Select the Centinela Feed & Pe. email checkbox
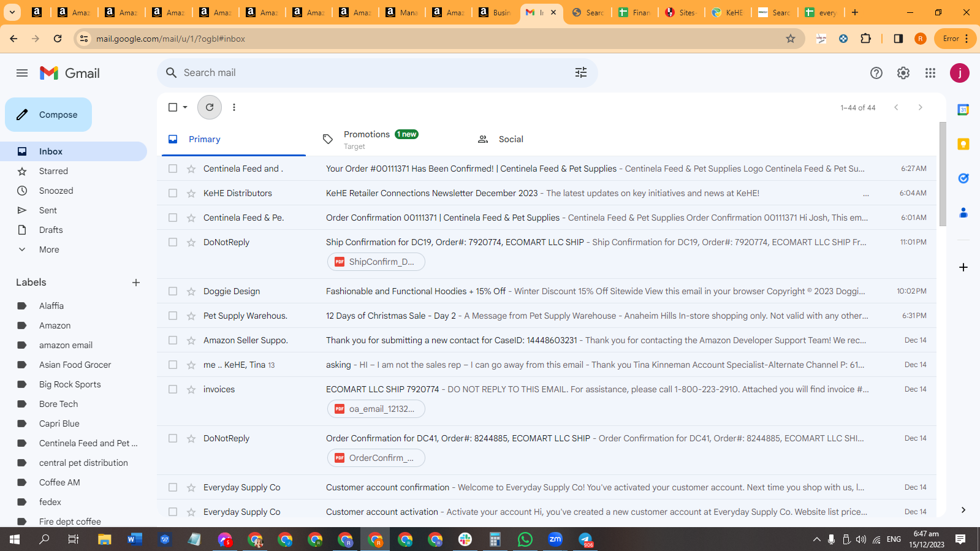 (173, 218)
